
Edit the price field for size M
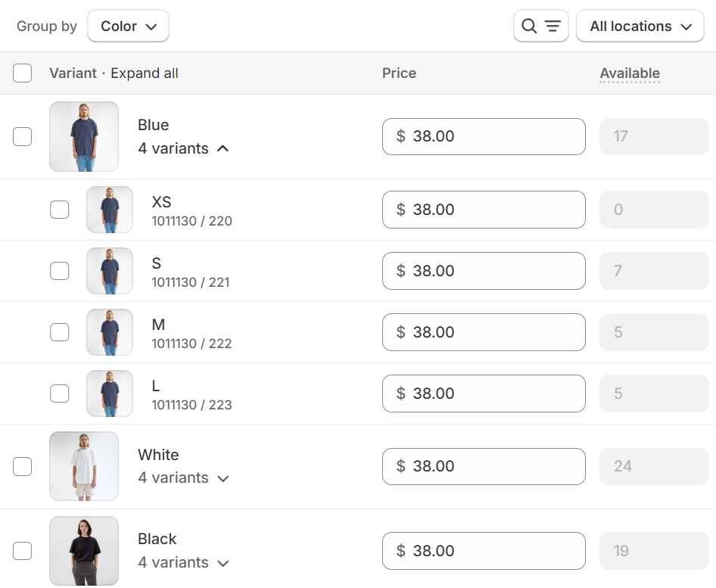[x=484, y=332]
